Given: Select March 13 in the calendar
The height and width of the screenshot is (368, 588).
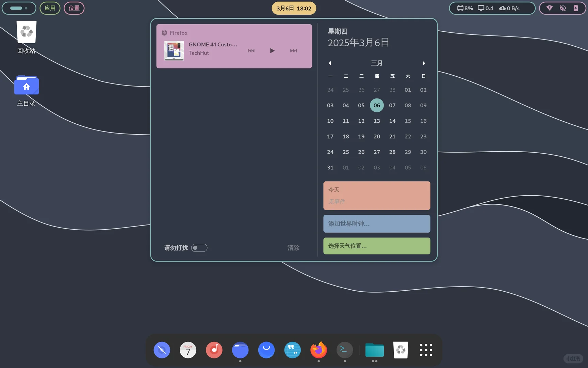Looking at the screenshot, I should (x=377, y=121).
